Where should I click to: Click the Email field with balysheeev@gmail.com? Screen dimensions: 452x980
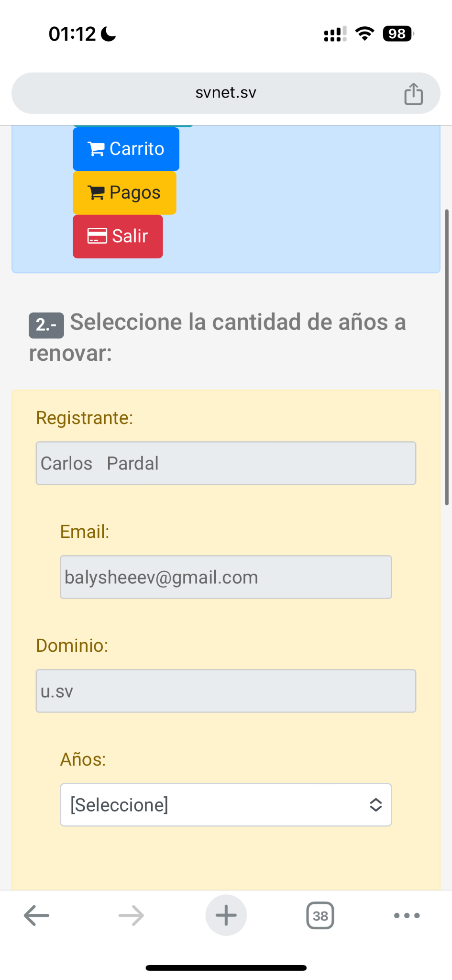[x=226, y=577]
